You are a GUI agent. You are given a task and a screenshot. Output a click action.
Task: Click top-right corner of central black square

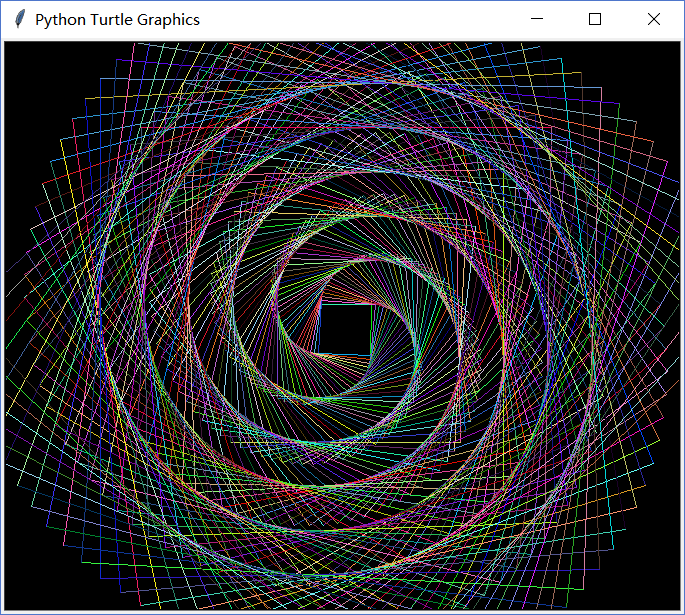[369, 306]
